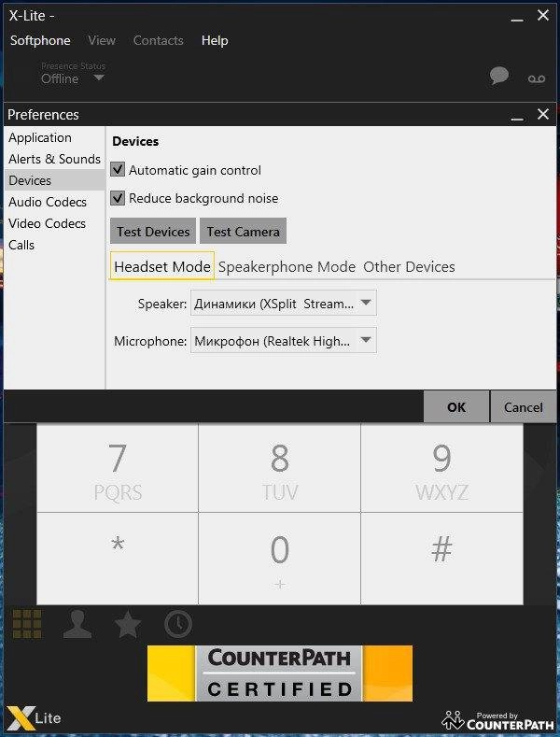Show the dialpad grid icon
The image size is (560, 737).
[27, 624]
